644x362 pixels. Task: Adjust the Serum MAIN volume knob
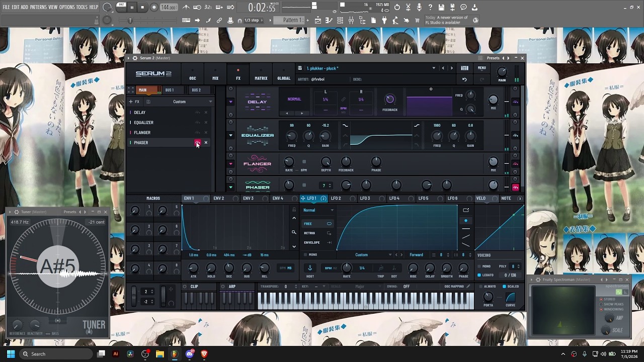coord(502,72)
